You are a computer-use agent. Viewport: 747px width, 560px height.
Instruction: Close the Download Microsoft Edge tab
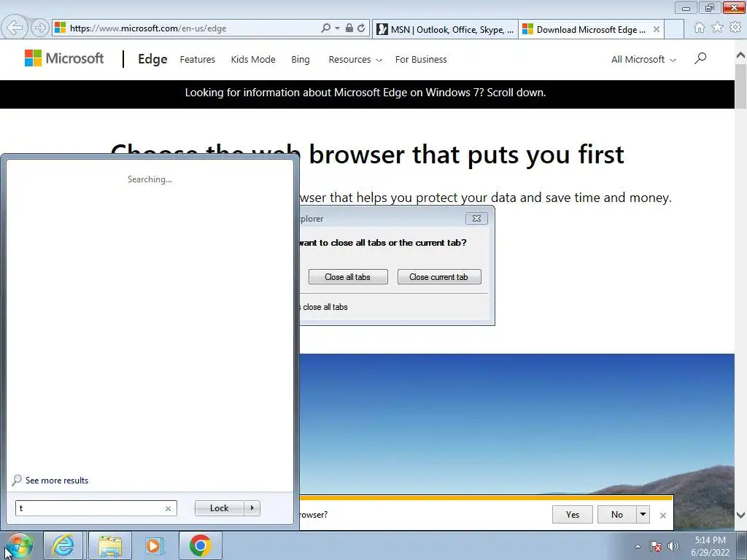coord(657,29)
